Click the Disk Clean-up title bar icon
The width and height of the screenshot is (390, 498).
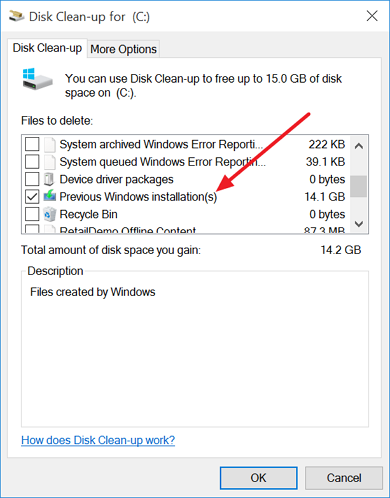[x=16, y=16]
